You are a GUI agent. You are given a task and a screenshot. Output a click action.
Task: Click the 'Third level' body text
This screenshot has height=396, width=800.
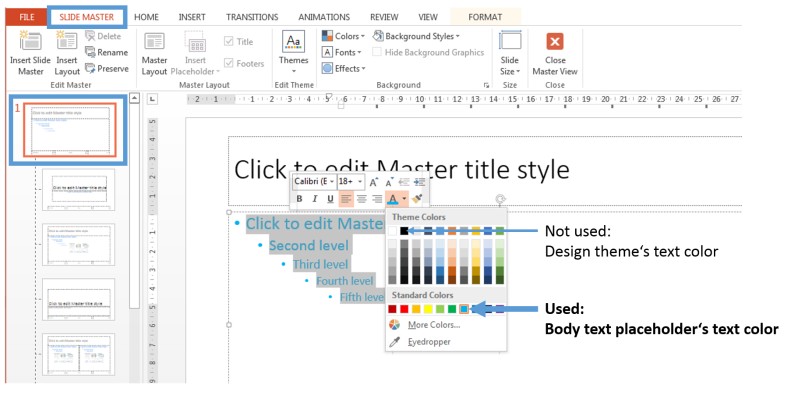tap(320, 264)
